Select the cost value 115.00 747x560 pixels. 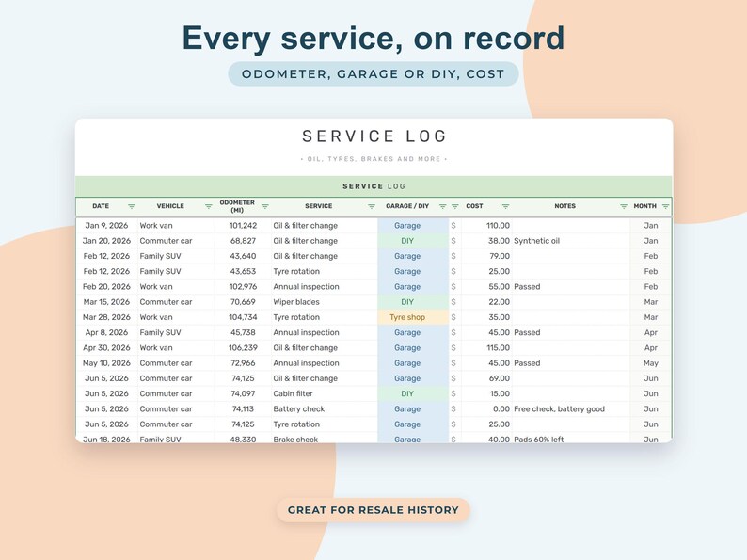[x=498, y=347]
